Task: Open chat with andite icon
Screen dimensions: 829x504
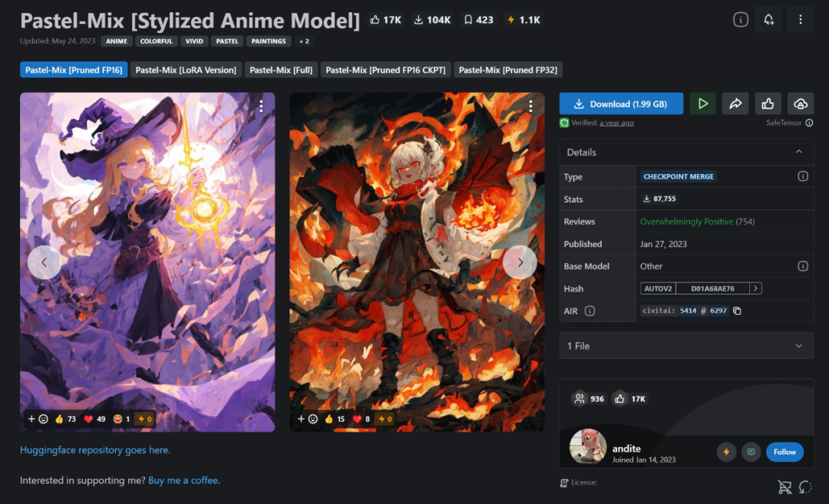Action: click(751, 452)
